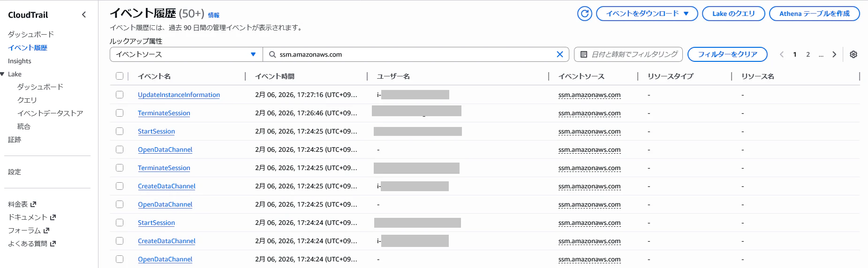The height and width of the screenshot is (268, 868).
Task: Click the Lake のクエリ button
Action: coord(733,14)
